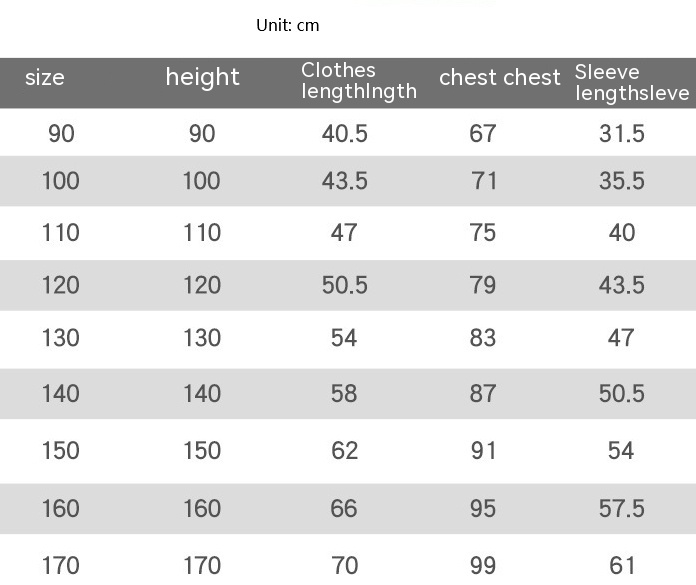The width and height of the screenshot is (696, 585).
Task: Click the sleeve length value 40
Action: coord(621,233)
